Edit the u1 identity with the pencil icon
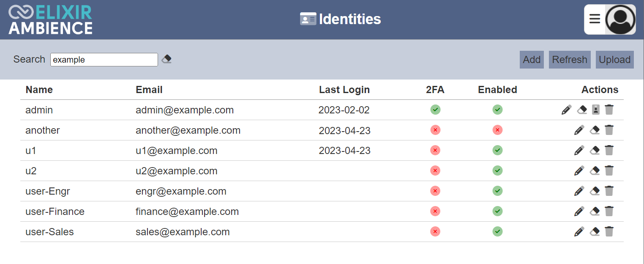Viewport: 644px width, 264px height. [x=579, y=151]
